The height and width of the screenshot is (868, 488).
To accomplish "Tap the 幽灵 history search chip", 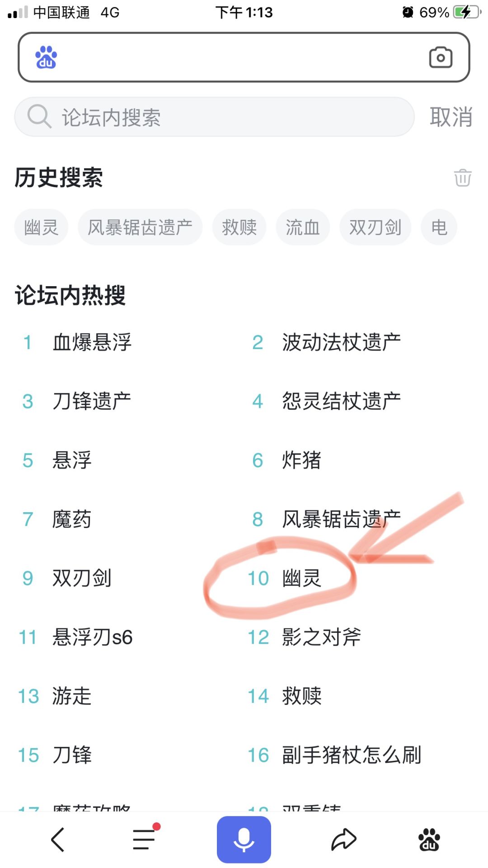I will (41, 227).
